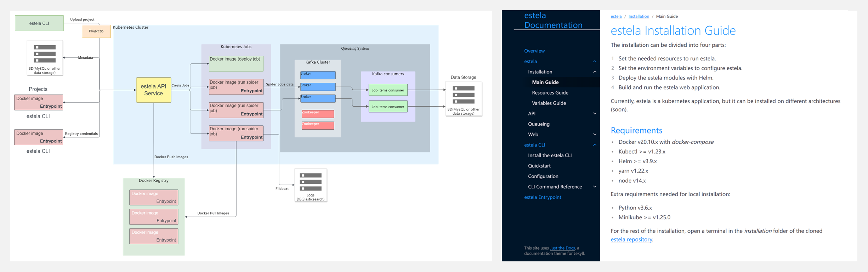868x272 pixels.
Task: Click the Kubernetes Cluster label
Action: coord(130,27)
